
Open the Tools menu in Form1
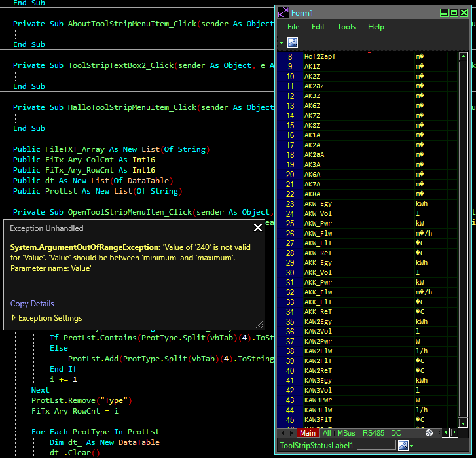346,27
